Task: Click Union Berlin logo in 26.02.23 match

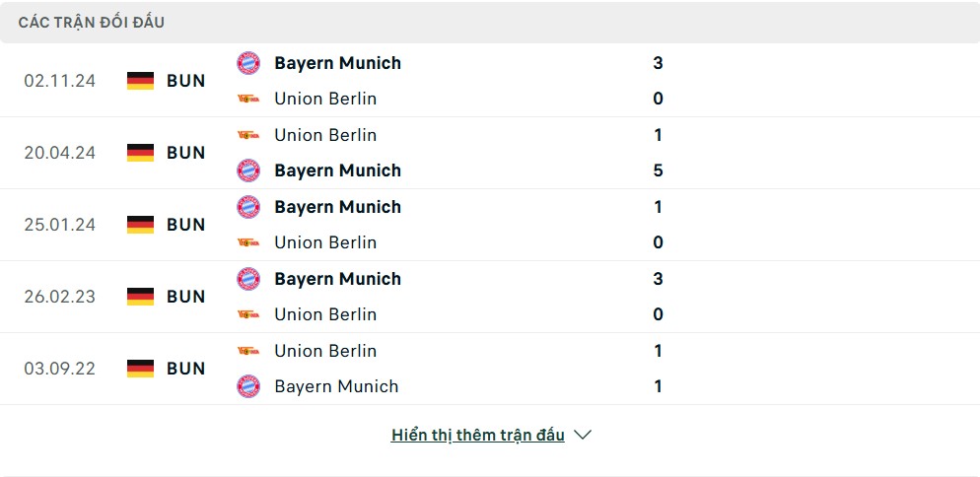Action: [x=248, y=314]
